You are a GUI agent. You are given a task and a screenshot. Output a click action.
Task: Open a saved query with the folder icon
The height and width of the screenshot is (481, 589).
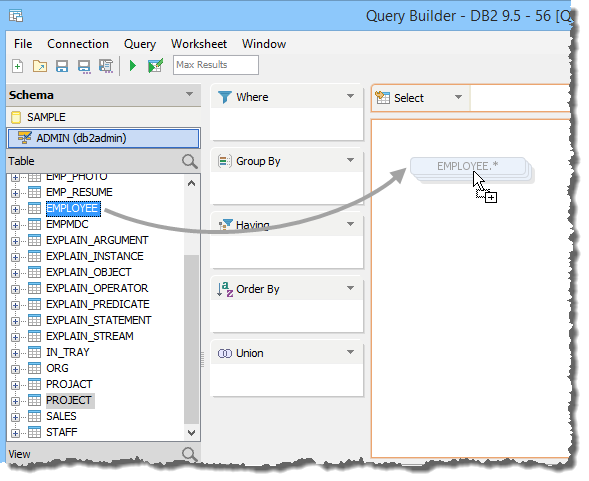(x=40, y=66)
